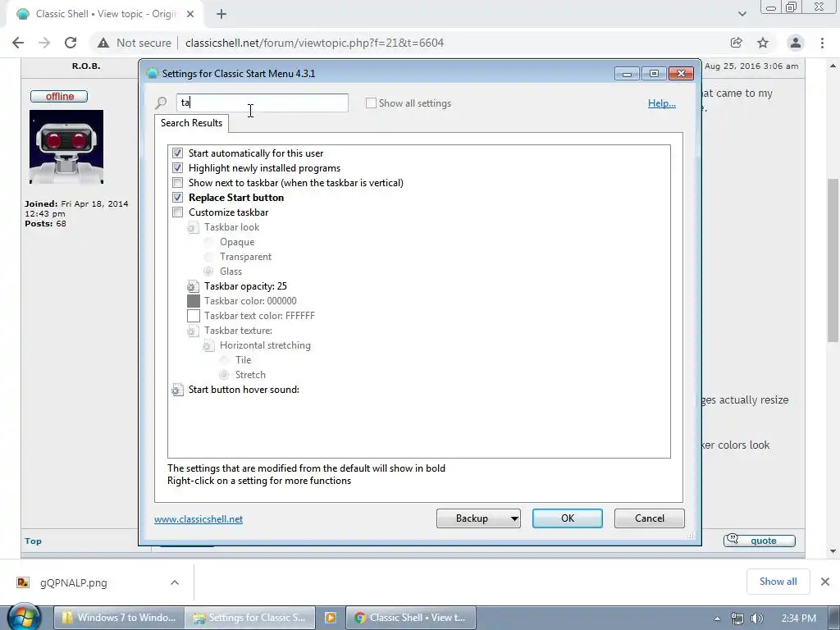Uncheck Highlight newly installed programs
This screenshot has height=630, width=840.
[177, 168]
